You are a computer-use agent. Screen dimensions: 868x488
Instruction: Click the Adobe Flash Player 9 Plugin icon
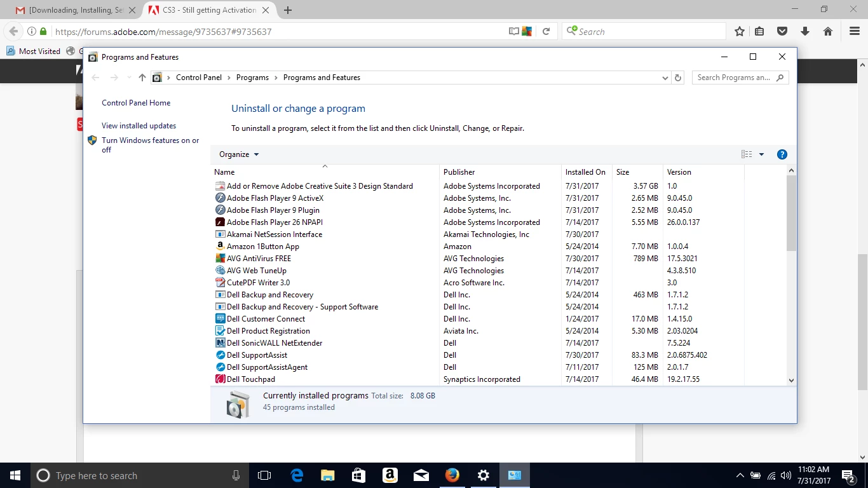point(220,210)
